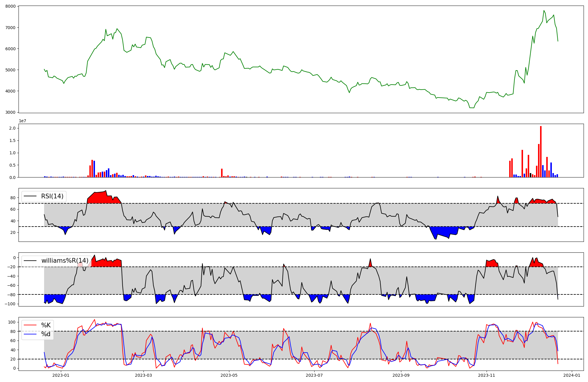
Task: Select the %K legend entry
Action: click(46, 325)
